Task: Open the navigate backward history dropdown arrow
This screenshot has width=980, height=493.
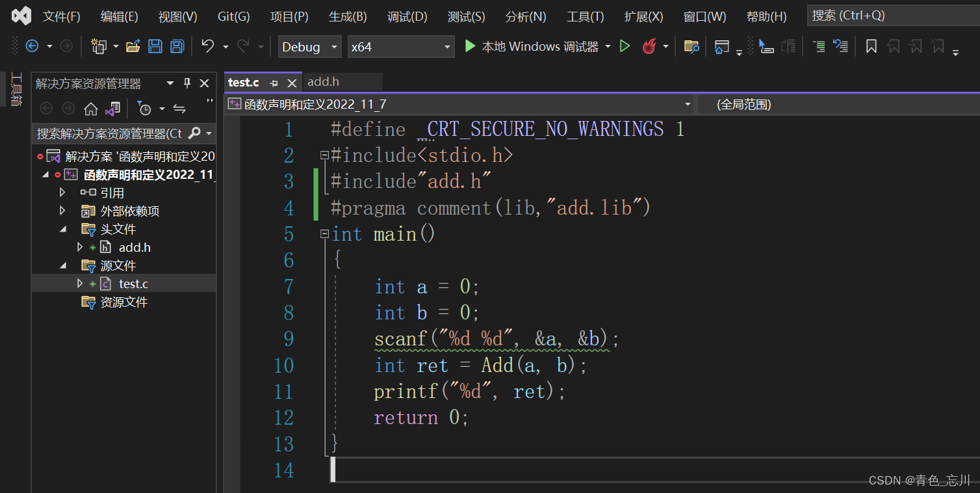Action: point(49,47)
